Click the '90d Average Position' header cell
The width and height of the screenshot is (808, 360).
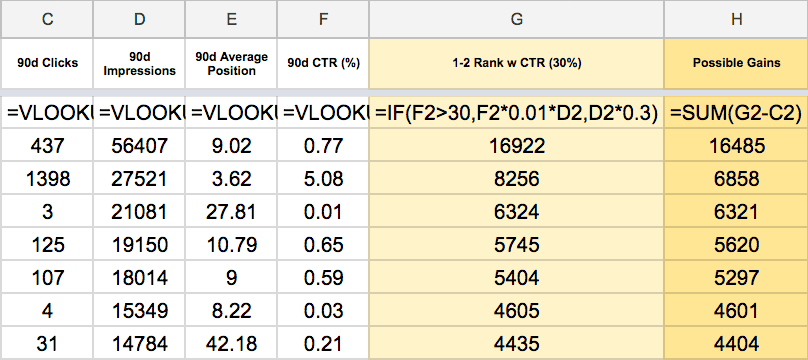click(x=231, y=63)
